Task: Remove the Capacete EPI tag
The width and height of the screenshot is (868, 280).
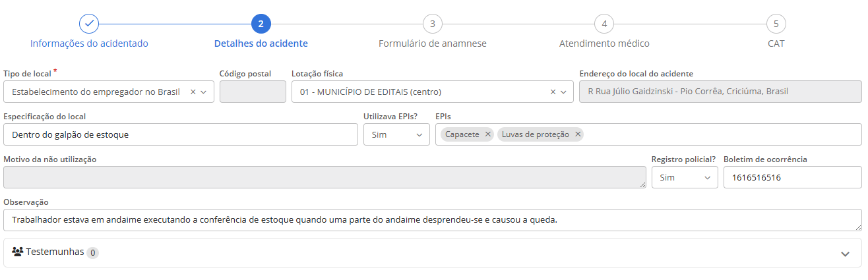Action: (488, 134)
